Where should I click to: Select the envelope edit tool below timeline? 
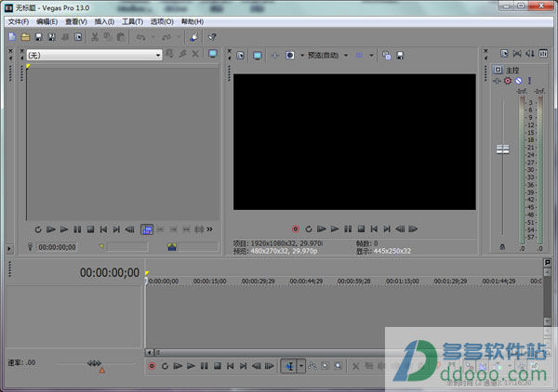(x=312, y=366)
